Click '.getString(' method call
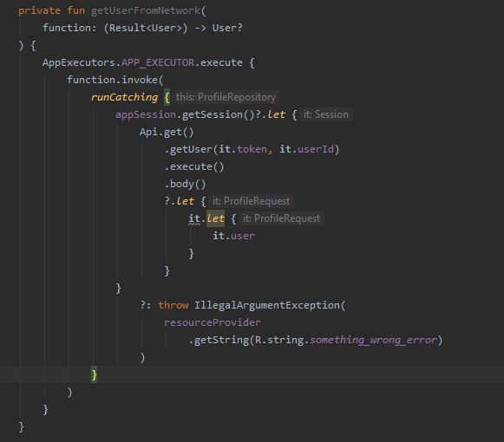 [221, 340]
